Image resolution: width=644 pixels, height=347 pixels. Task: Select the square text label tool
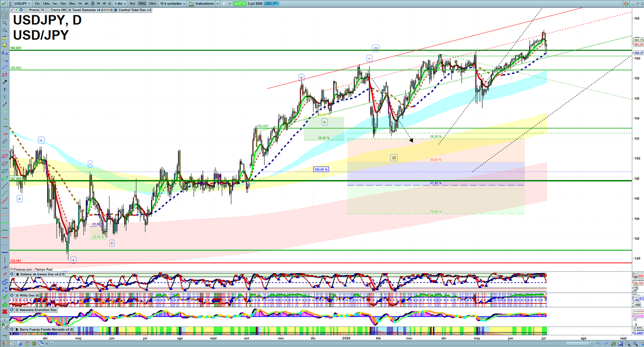(4, 89)
